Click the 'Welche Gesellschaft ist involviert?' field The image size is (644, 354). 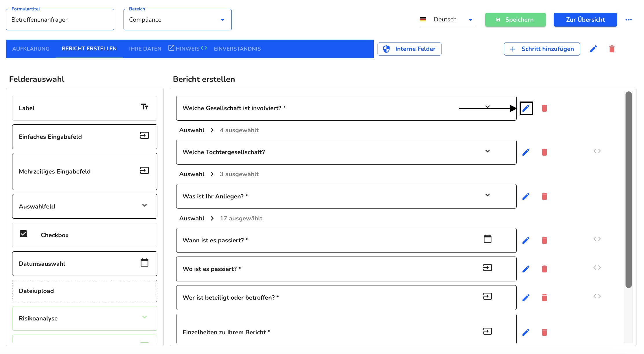346,108
